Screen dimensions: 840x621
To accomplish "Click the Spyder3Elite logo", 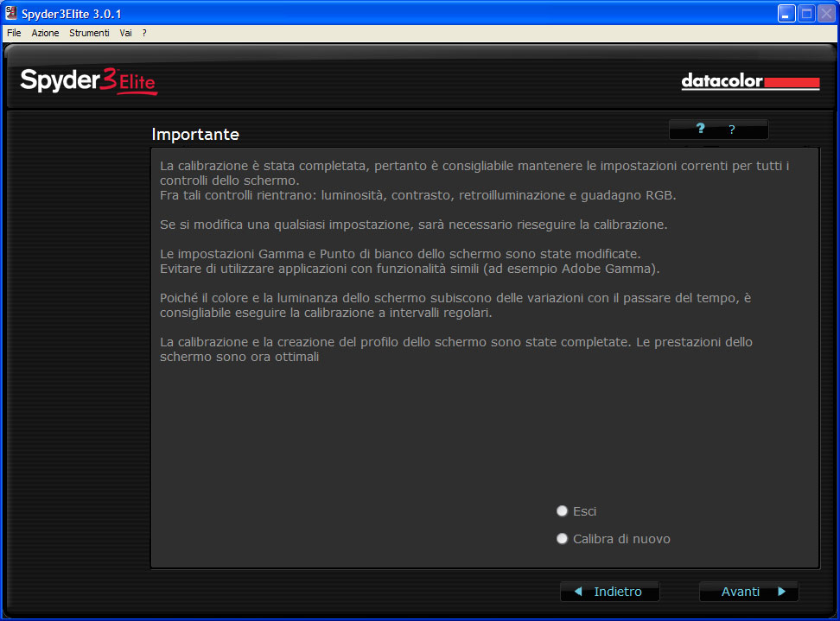I will click(x=89, y=81).
